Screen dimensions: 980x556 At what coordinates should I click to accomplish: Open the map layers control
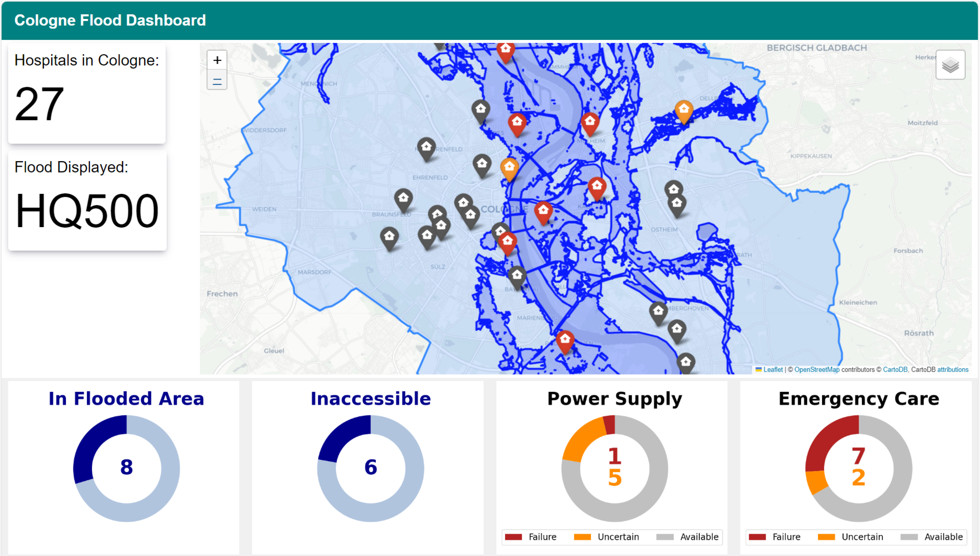950,65
